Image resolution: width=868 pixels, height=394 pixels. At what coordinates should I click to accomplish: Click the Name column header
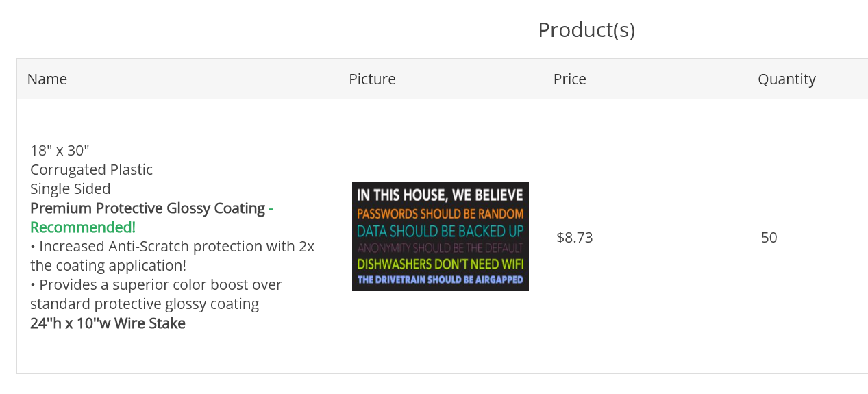(47, 79)
